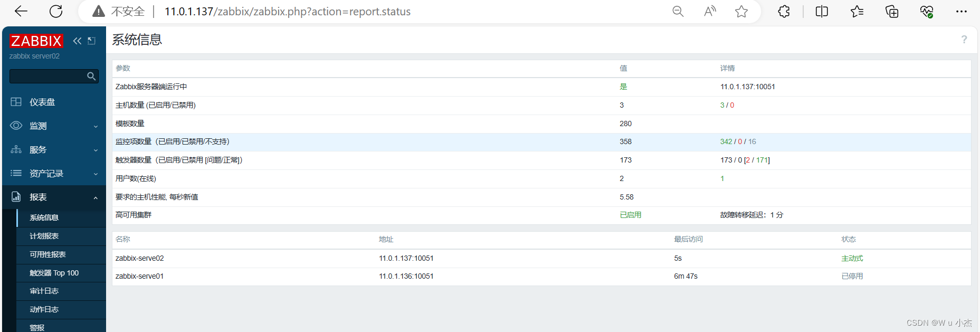
Task: Open split screen icon
Action: [822, 12]
